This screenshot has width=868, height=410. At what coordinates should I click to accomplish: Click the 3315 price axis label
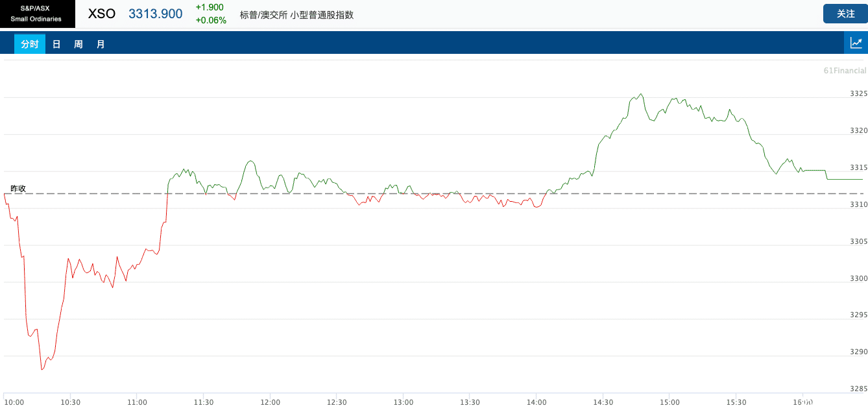pyautogui.click(x=858, y=167)
